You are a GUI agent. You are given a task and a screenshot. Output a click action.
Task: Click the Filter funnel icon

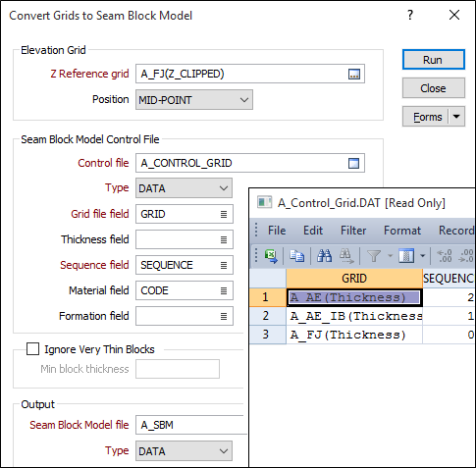[374, 256]
